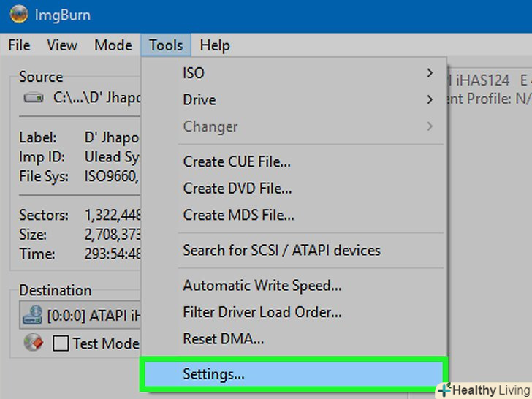Click the D' Jhapo label value
The height and width of the screenshot is (399, 532).
113,137
